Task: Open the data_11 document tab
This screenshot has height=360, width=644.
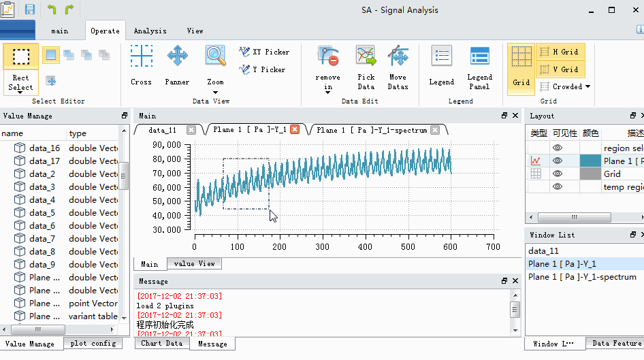Action: (162, 130)
